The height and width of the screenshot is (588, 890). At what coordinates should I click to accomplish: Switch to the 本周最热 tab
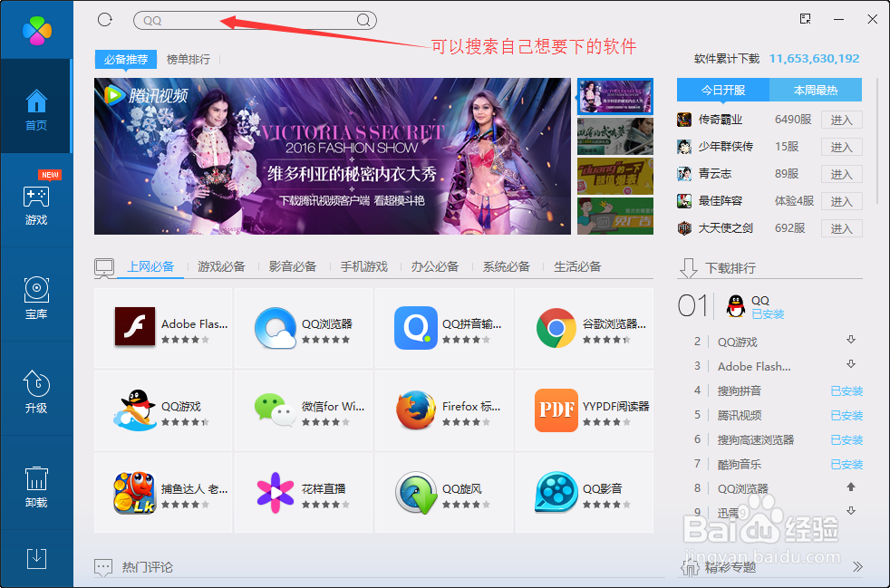click(816, 90)
